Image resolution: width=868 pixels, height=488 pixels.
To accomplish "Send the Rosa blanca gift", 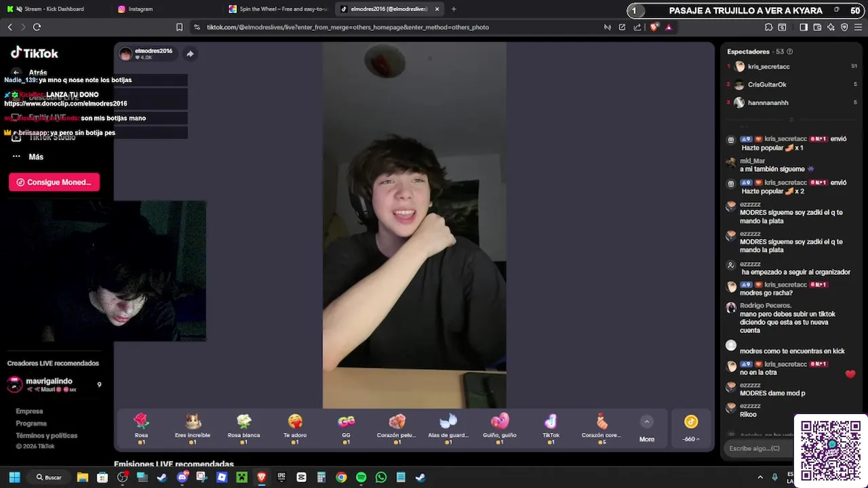I will [x=243, y=428].
